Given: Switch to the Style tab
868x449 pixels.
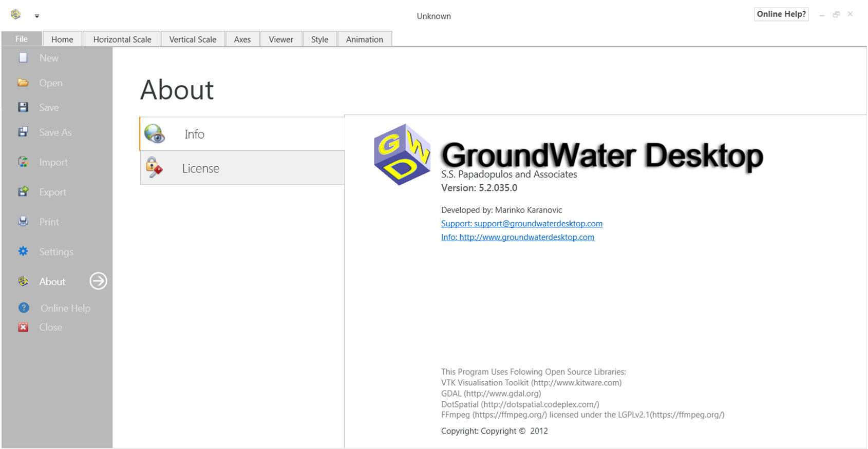Looking at the screenshot, I should click(319, 39).
